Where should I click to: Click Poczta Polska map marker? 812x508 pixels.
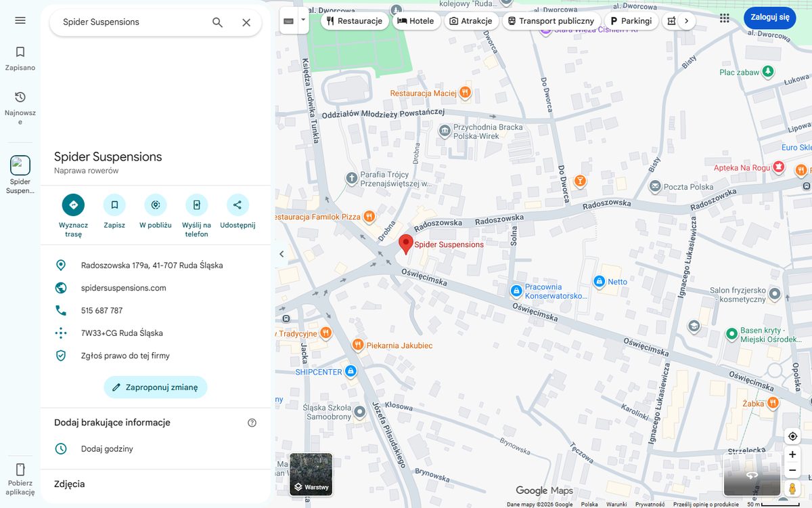[655, 186]
